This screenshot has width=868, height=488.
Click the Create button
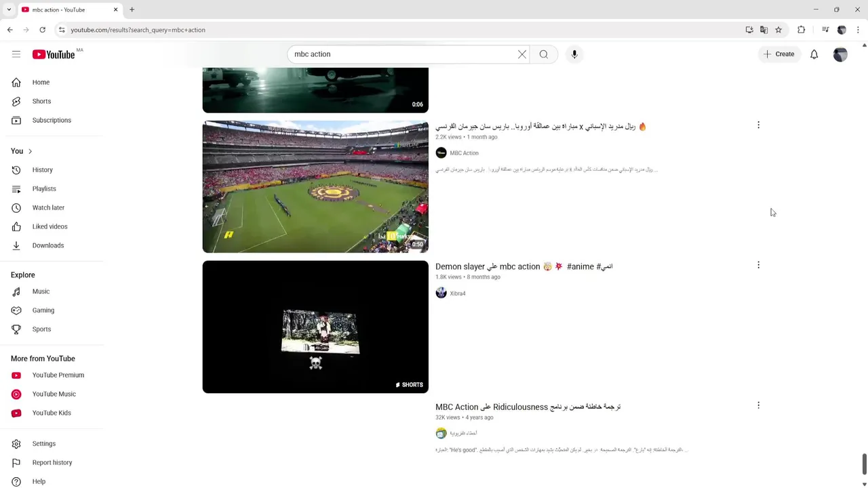click(x=779, y=54)
